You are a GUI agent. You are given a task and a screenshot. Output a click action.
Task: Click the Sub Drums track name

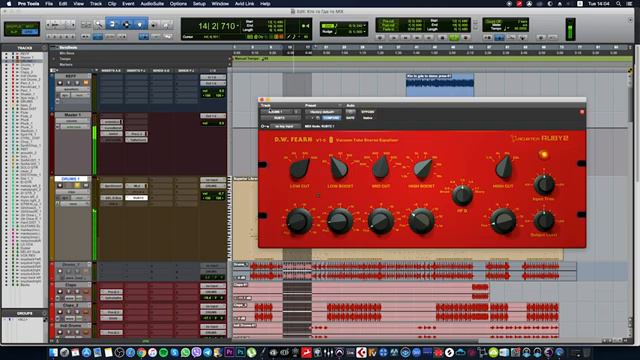pyautogui.click(x=72, y=326)
